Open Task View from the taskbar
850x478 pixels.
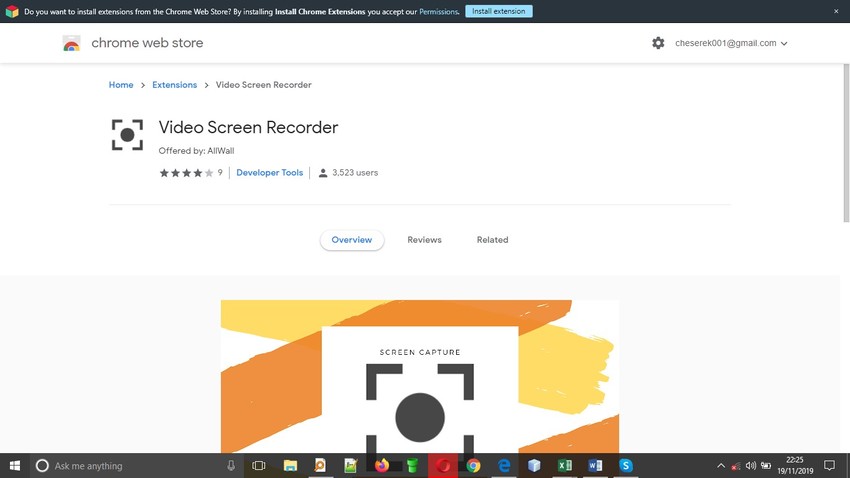(259, 466)
